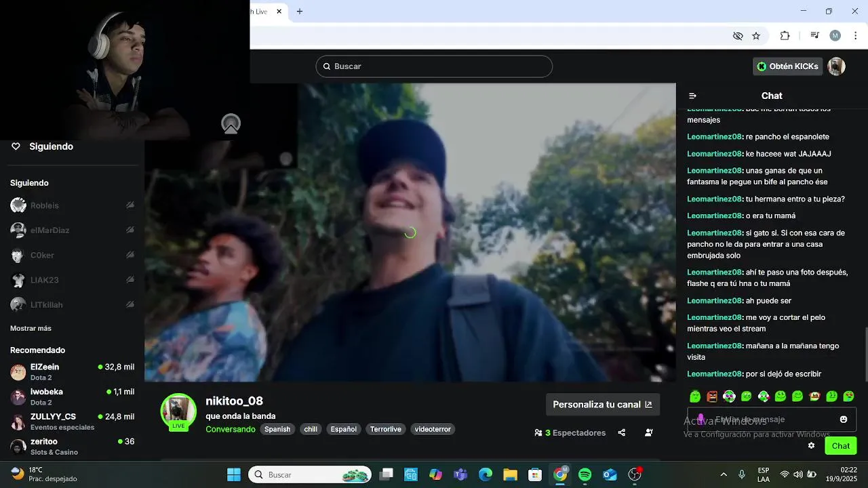
Task: Open Microsoft Teams from the taskbar
Action: [460, 474]
